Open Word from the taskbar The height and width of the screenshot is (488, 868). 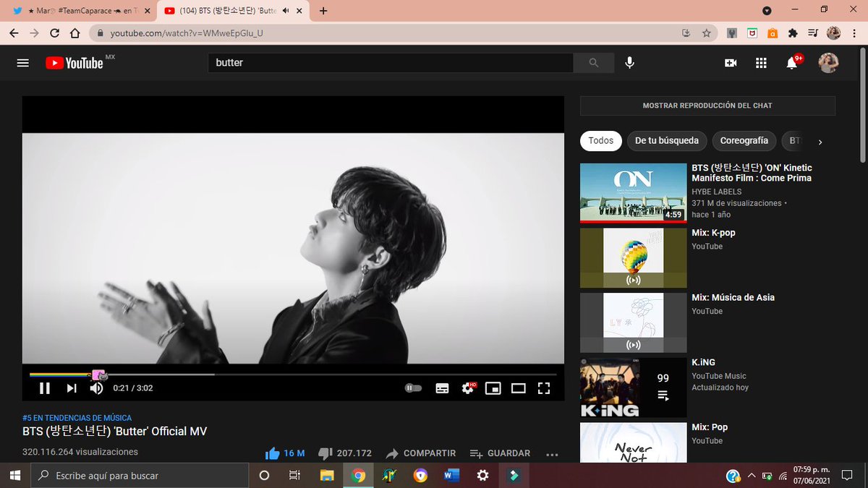pos(451,476)
